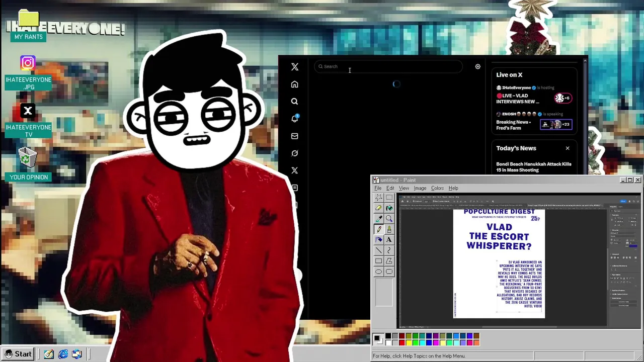Choose the Ellipse shape tool

[378, 271]
